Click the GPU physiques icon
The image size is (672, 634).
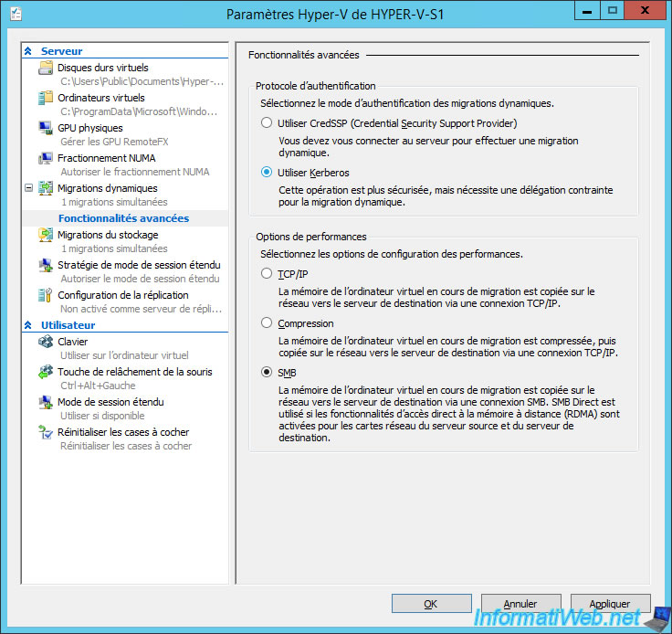pos(46,128)
